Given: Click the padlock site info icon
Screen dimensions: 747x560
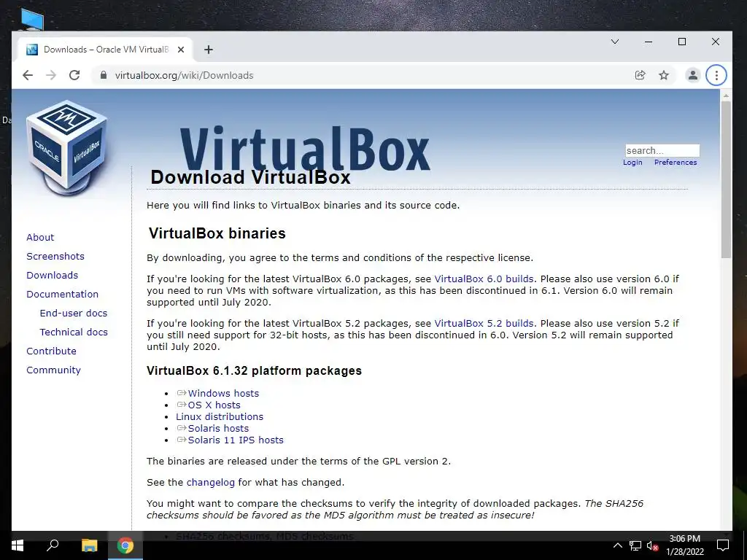Looking at the screenshot, I should click(103, 75).
